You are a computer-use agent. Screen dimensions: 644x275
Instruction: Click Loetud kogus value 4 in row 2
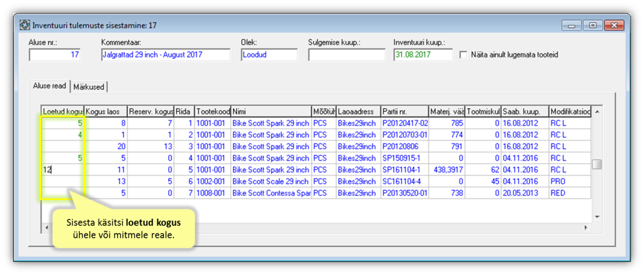(x=63, y=134)
